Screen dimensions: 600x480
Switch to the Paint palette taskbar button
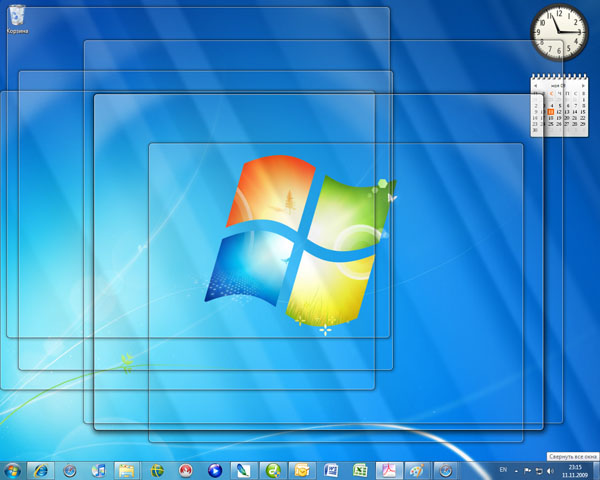click(417, 471)
